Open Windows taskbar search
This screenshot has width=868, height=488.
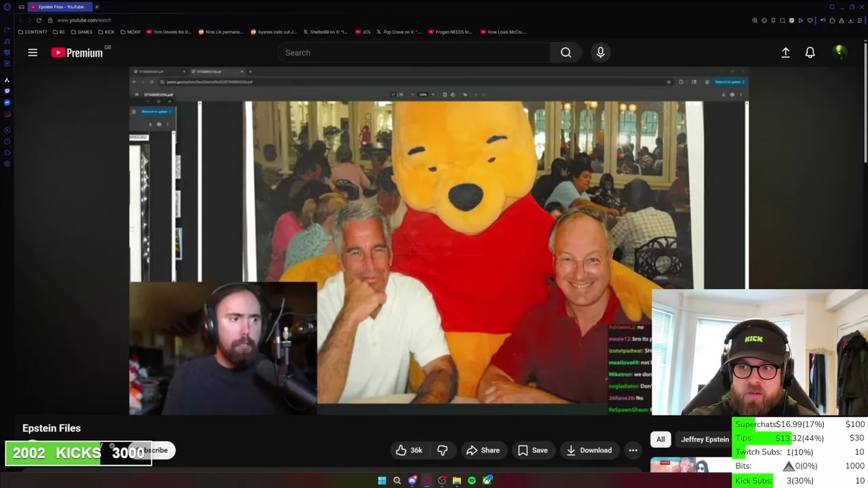397,481
